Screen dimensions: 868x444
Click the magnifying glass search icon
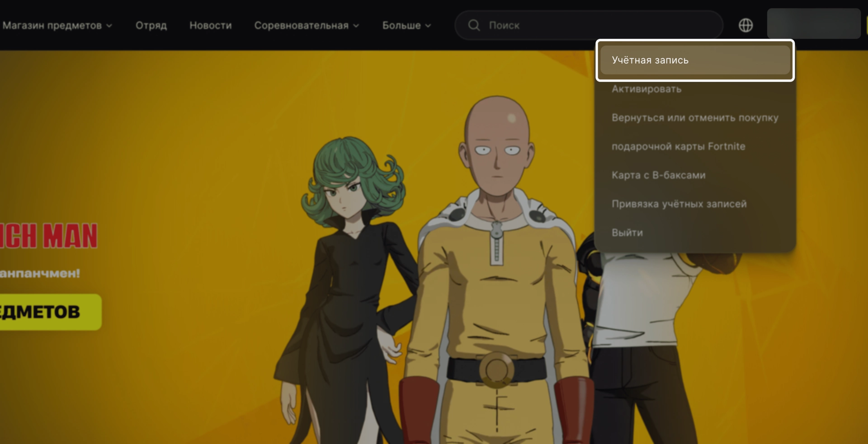pyautogui.click(x=474, y=25)
